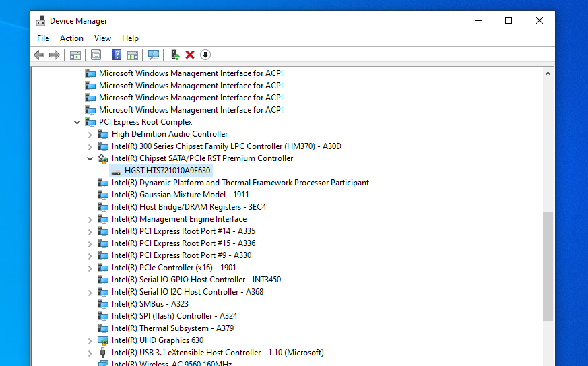Select Intel(R) Serial IO I2C Host Controller - A368

(x=187, y=292)
